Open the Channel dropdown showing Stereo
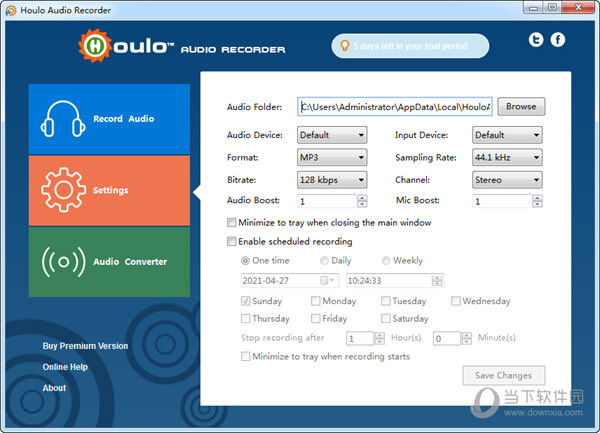The width and height of the screenshot is (600, 433). (507, 180)
